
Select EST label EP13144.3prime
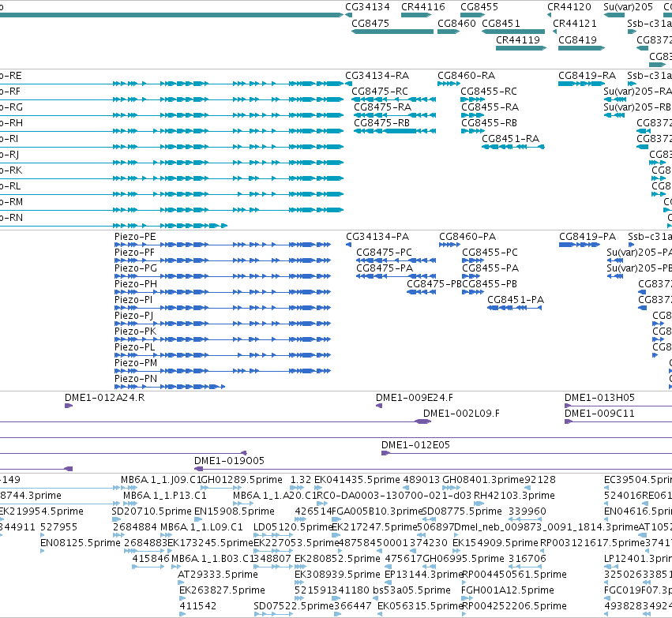pos(423,575)
